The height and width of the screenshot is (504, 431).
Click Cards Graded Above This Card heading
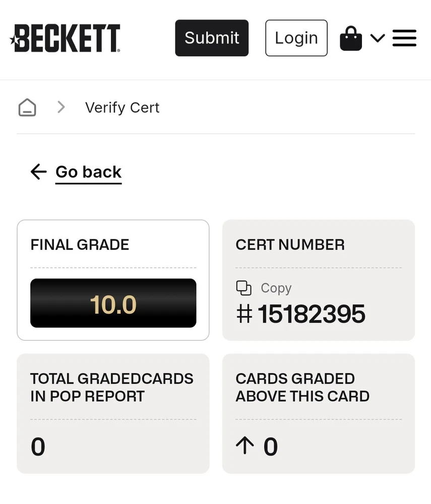coord(302,387)
